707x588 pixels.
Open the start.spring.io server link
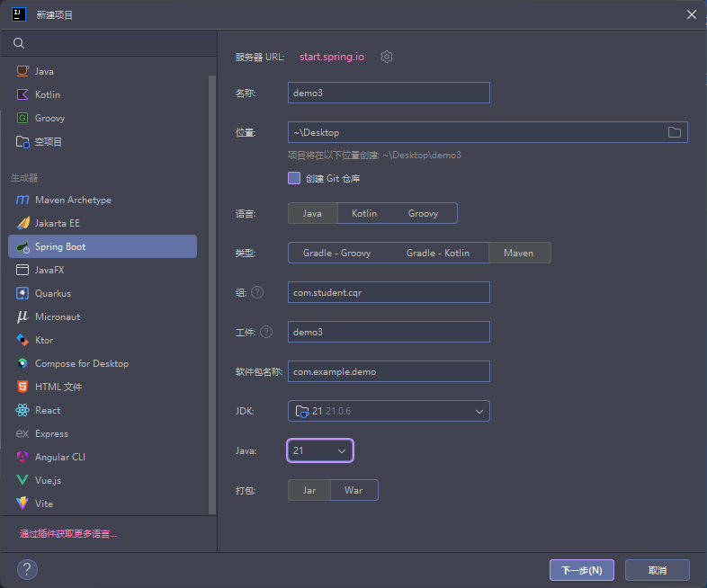coord(332,57)
